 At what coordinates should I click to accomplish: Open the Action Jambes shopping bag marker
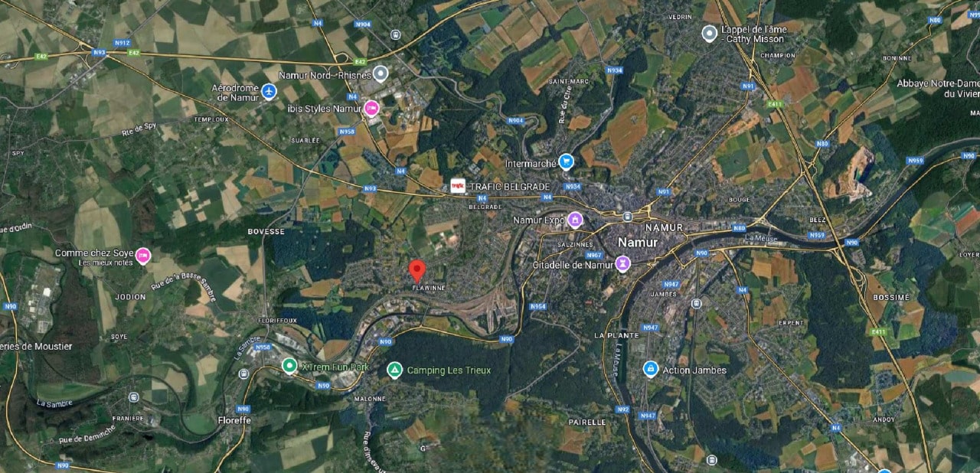point(651,370)
